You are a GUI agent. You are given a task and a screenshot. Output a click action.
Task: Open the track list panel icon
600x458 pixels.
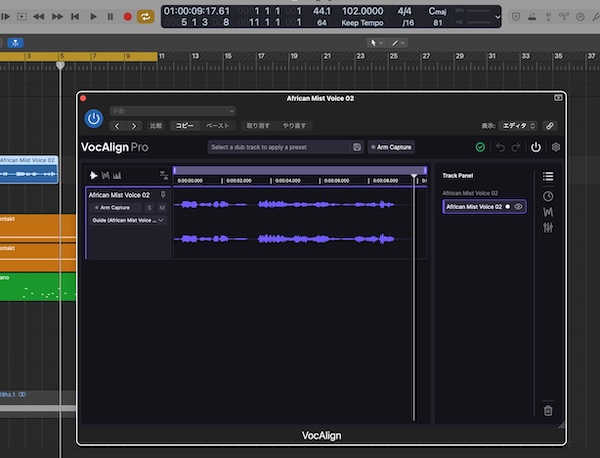pos(548,176)
